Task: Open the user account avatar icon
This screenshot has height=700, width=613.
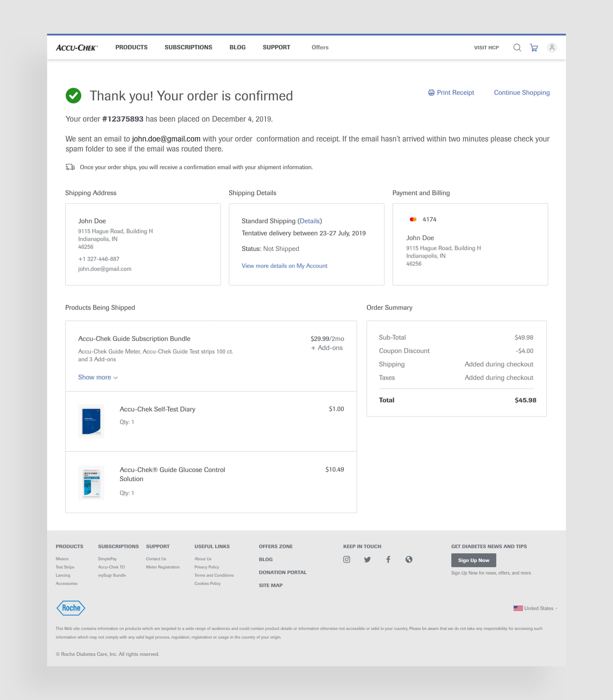Action: (552, 48)
